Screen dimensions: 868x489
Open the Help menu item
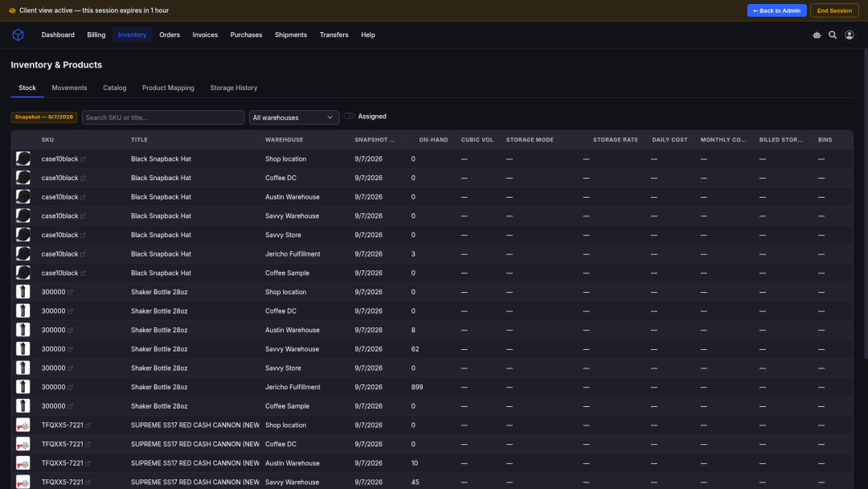tap(368, 35)
